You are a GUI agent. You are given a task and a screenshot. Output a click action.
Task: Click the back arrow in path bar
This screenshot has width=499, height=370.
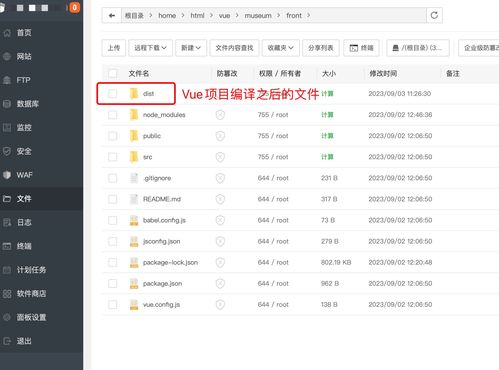pyautogui.click(x=112, y=15)
